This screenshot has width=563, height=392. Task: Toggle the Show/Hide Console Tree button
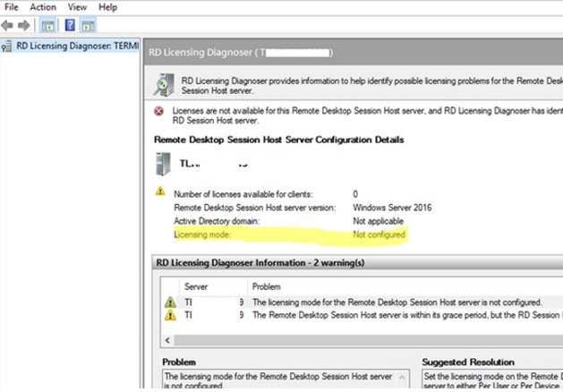[x=47, y=24]
